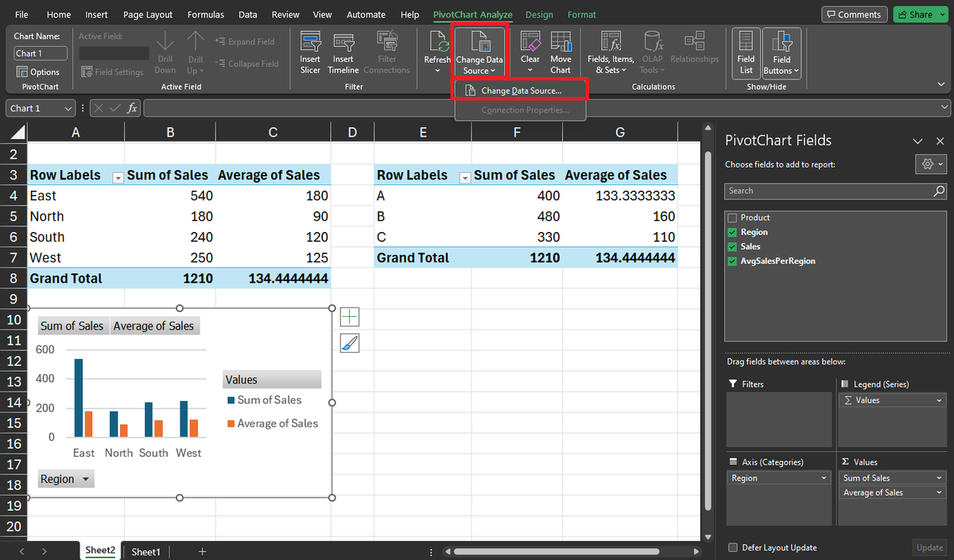
Task: Enable Defer Layout Update checkbox
Action: 732,547
